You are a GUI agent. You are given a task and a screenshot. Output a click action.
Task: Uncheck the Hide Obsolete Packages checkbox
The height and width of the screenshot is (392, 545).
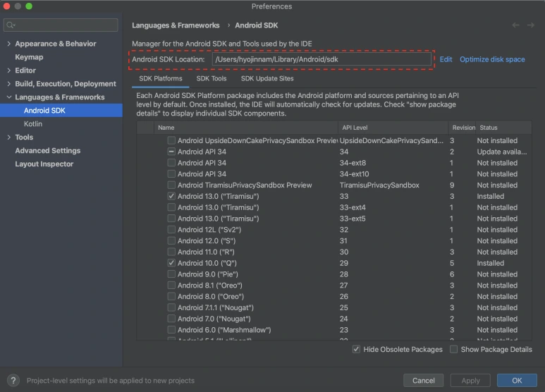[357, 349]
